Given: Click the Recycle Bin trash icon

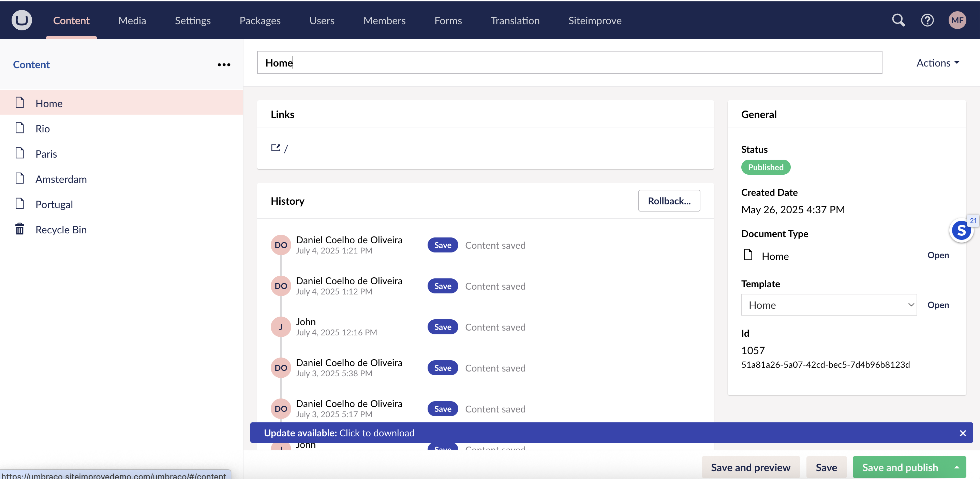Looking at the screenshot, I should pyautogui.click(x=20, y=229).
